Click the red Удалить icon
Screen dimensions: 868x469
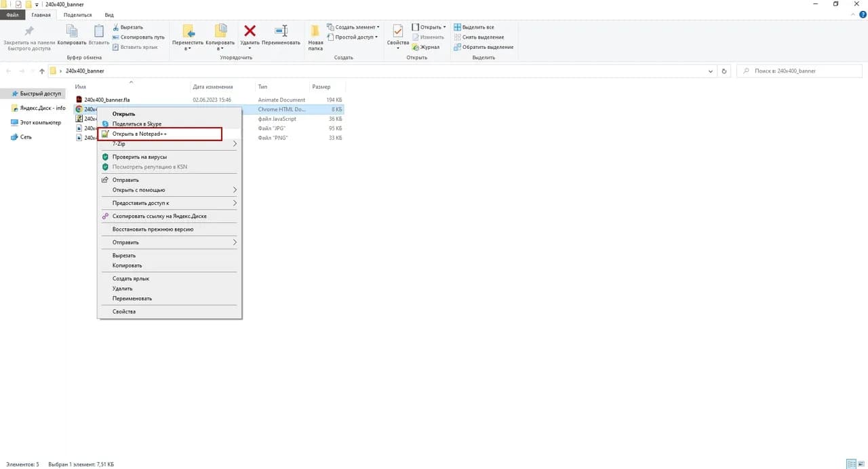pos(250,31)
